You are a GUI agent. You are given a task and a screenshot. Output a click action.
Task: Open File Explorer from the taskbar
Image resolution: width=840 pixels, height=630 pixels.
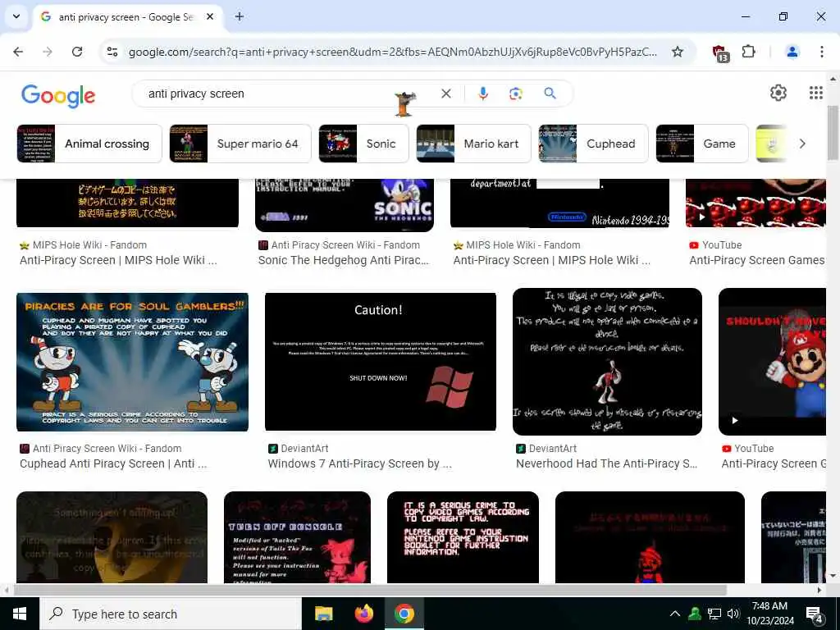coord(323,614)
